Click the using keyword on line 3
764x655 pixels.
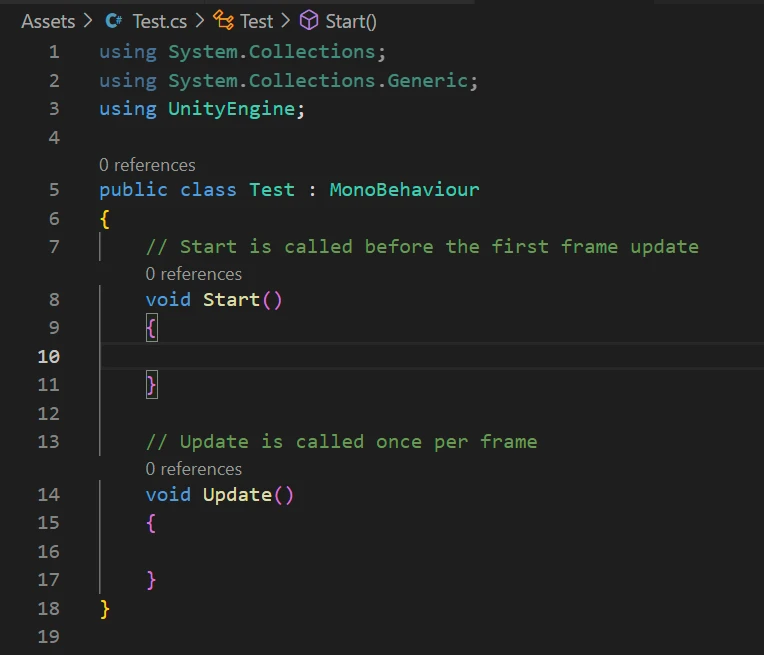(128, 109)
